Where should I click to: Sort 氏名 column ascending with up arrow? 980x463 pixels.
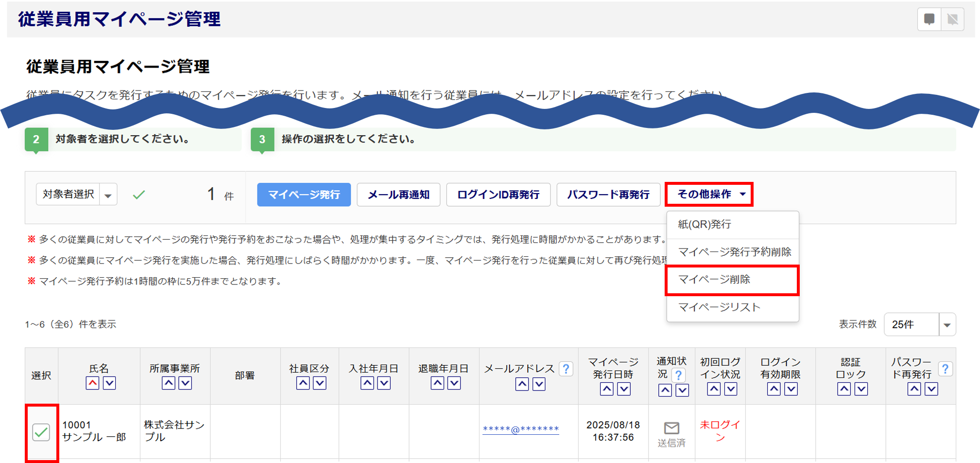click(x=92, y=383)
